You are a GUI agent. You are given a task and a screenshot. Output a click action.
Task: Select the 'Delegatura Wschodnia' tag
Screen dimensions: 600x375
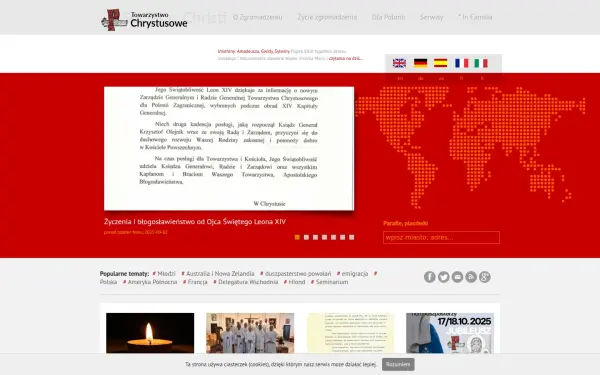click(x=246, y=282)
